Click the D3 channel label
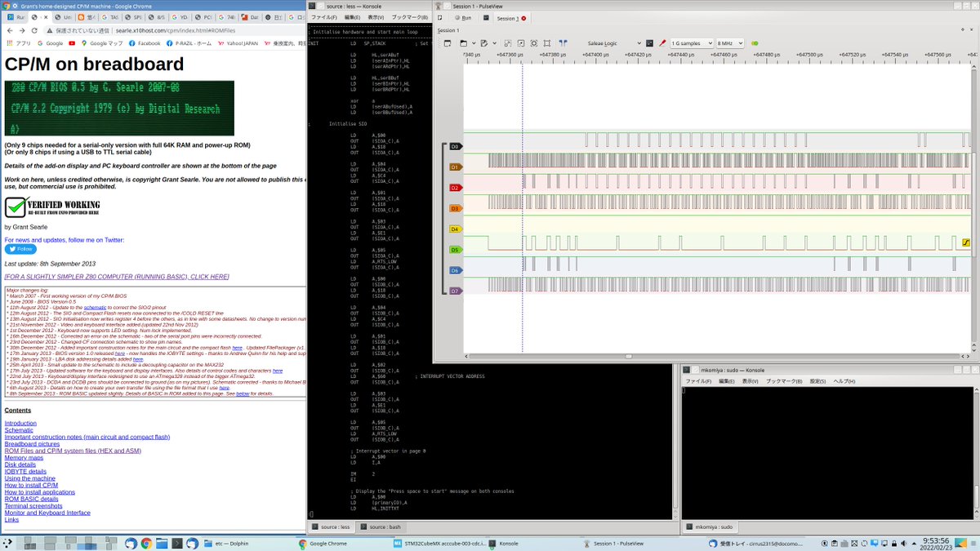The image size is (980, 551). coord(455,209)
